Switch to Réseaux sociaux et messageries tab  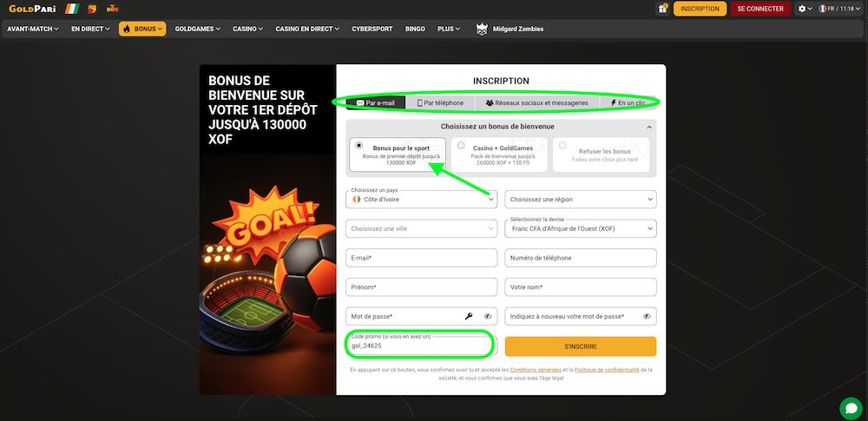point(537,103)
